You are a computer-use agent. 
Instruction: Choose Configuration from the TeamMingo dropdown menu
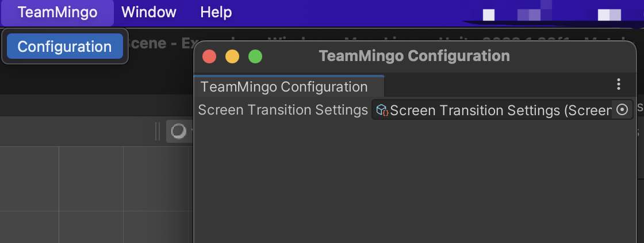pyautogui.click(x=65, y=47)
